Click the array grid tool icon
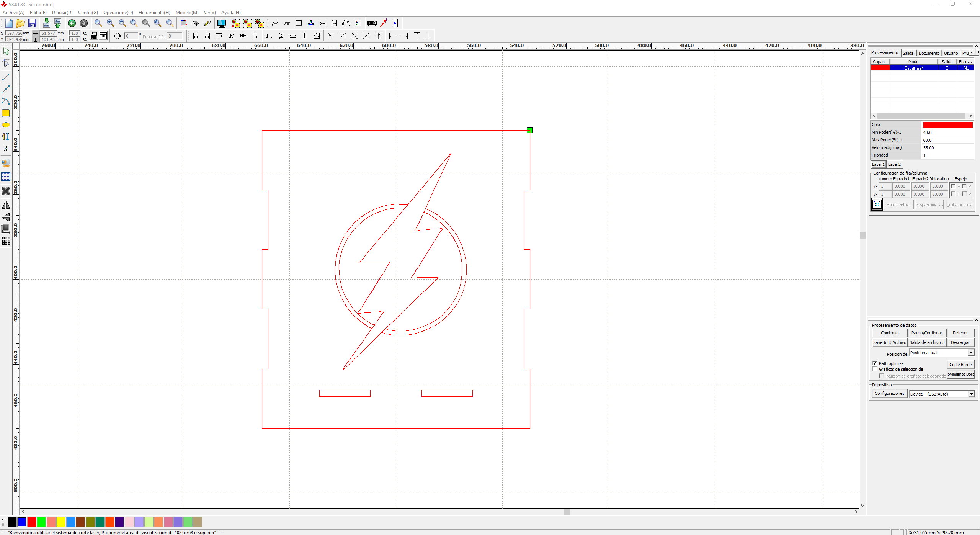Screen dimensions: 980x535 (6, 241)
